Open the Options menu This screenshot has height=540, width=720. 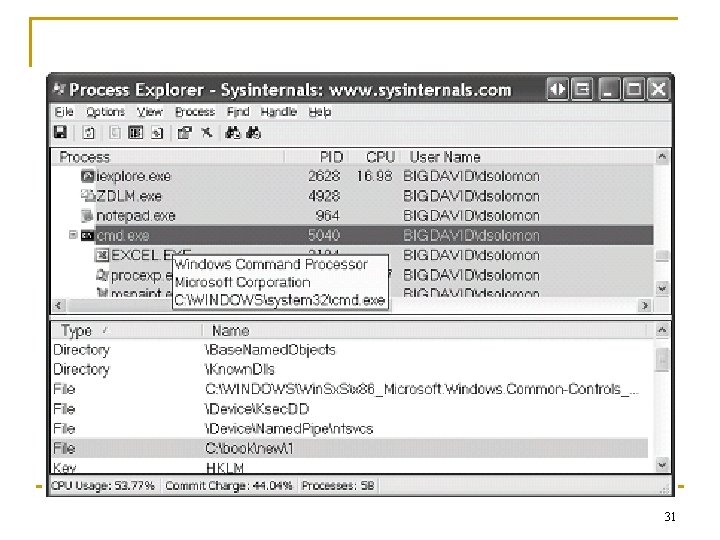tap(105, 112)
